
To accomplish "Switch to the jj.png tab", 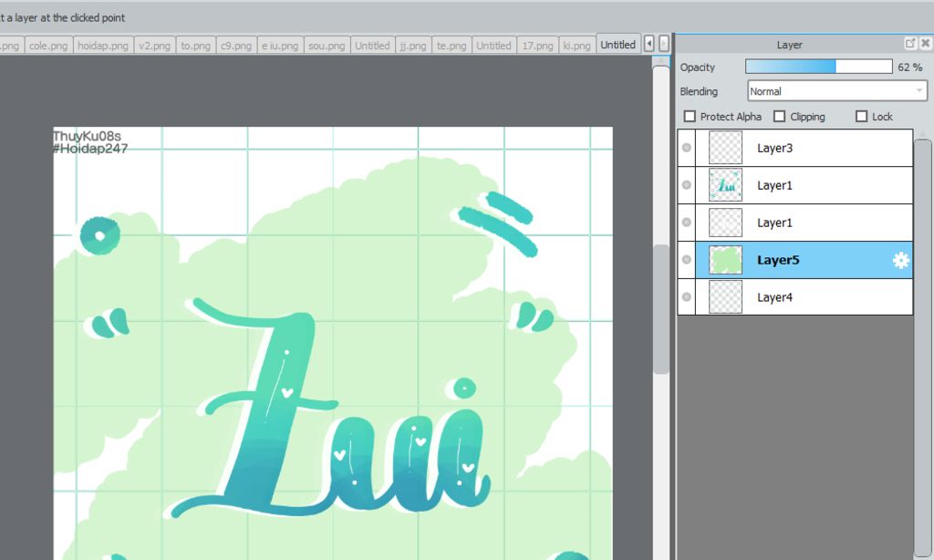I will point(413,46).
